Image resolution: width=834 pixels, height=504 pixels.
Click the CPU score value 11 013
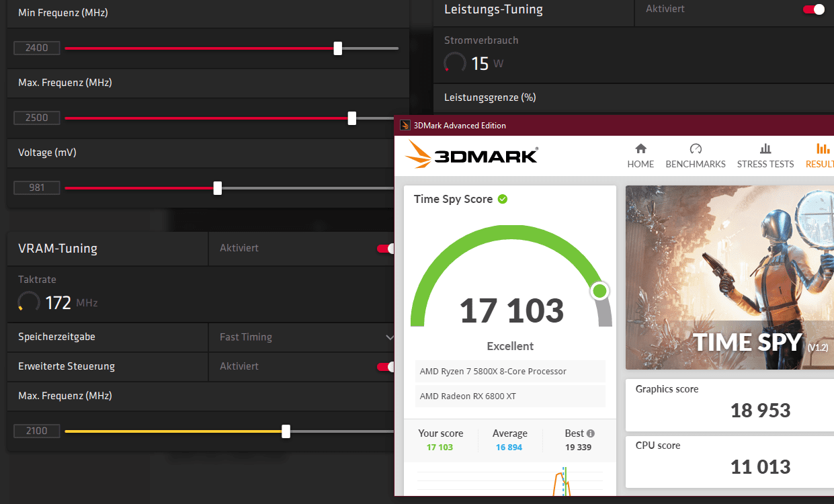[761, 467]
